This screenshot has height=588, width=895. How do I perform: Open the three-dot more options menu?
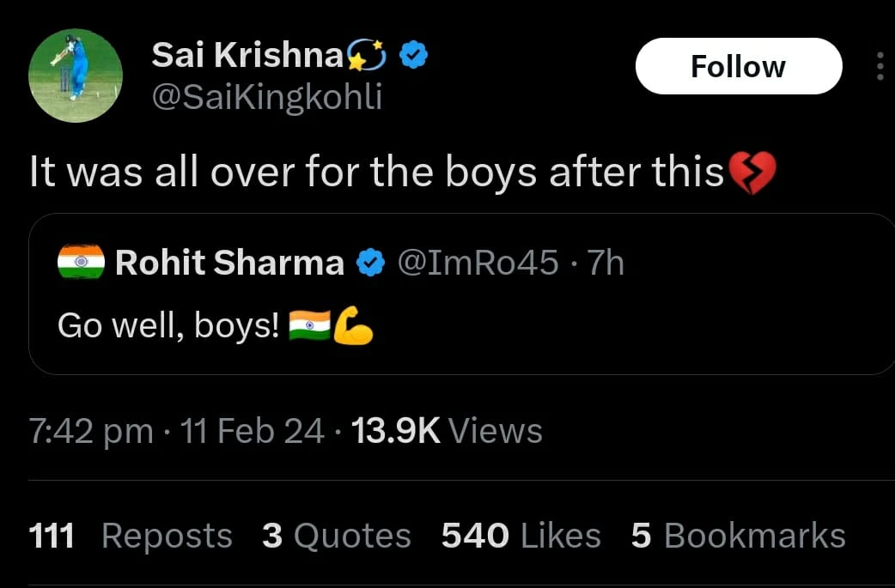(880, 67)
